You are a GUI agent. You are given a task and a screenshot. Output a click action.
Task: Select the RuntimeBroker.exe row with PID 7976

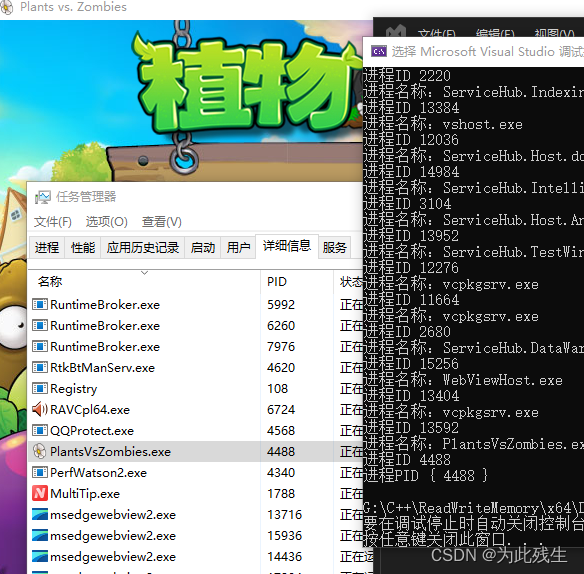coord(196,346)
